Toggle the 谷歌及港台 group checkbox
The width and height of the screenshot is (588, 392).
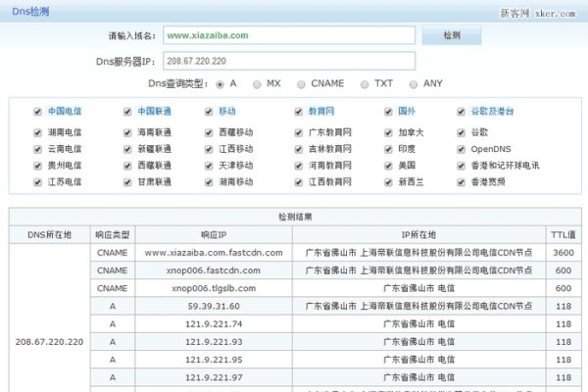(x=462, y=113)
